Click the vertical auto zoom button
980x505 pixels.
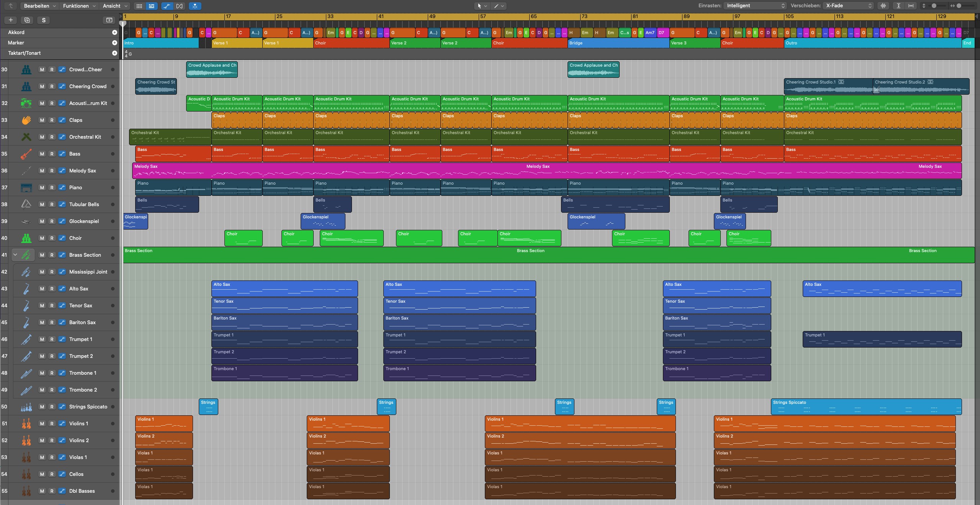pos(898,6)
